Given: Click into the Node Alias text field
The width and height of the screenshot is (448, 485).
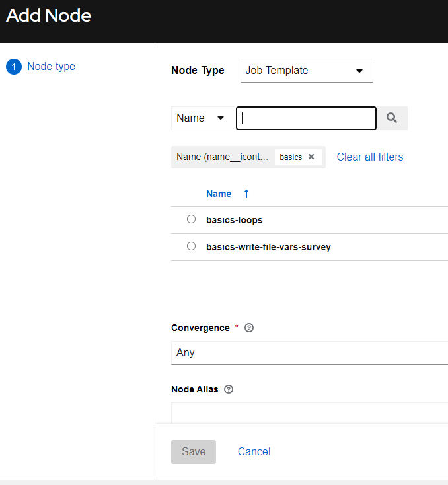Looking at the screenshot, I should pos(309,412).
